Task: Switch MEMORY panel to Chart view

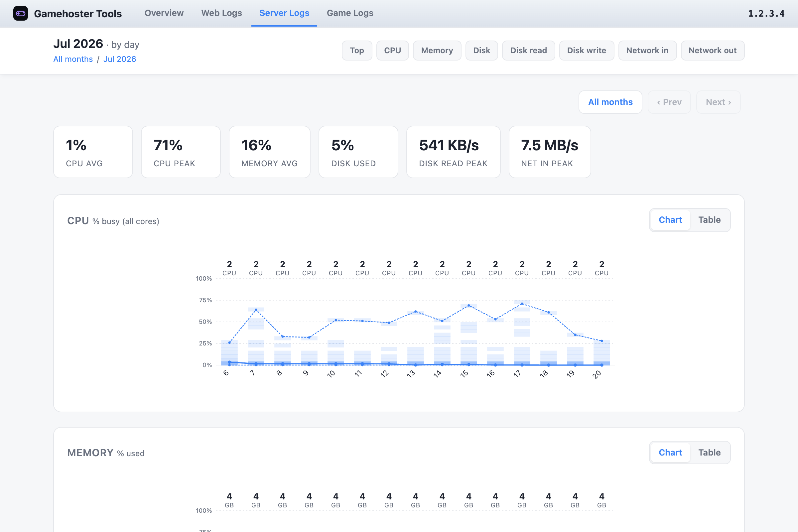Action: click(x=670, y=453)
